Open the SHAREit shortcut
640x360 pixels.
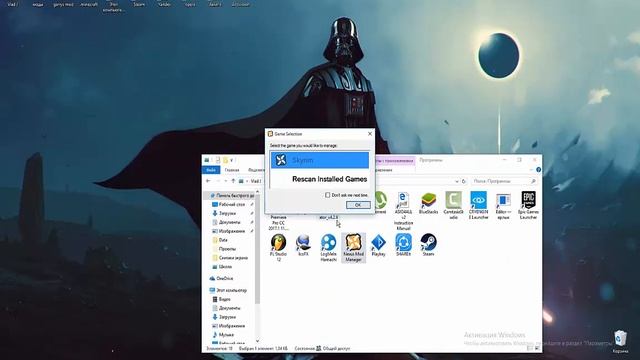coord(403,245)
